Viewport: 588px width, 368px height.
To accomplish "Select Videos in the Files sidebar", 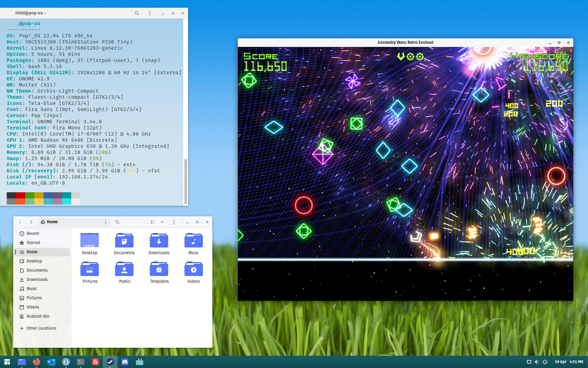I will pyautogui.click(x=42, y=307).
